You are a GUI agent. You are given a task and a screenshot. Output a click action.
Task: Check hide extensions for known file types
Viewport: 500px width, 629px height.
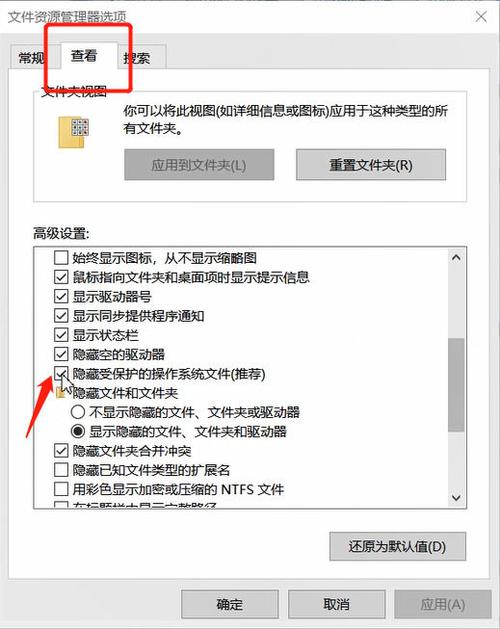pyautogui.click(x=61, y=470)
